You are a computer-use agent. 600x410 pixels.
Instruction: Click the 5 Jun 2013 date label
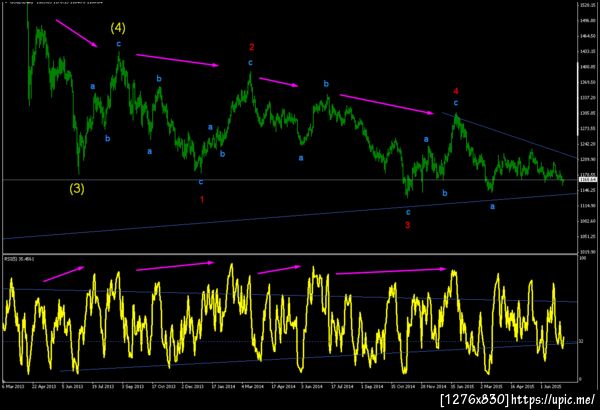click(72, 387)
